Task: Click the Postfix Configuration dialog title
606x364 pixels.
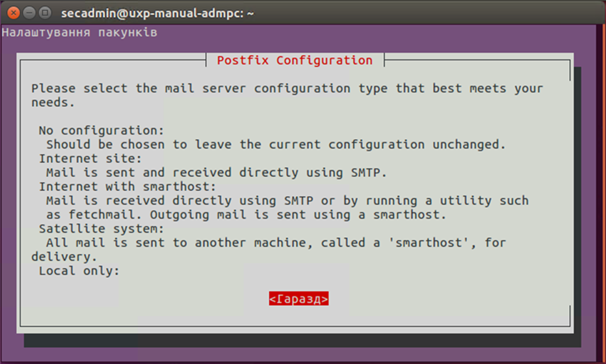Action: coord(294,60)
